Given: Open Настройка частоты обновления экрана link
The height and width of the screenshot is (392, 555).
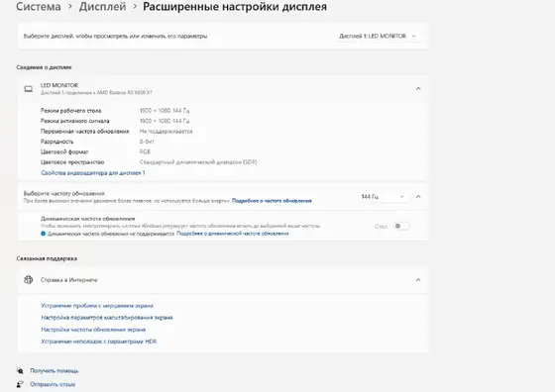Looking at the screenshot, I should 93,330.
